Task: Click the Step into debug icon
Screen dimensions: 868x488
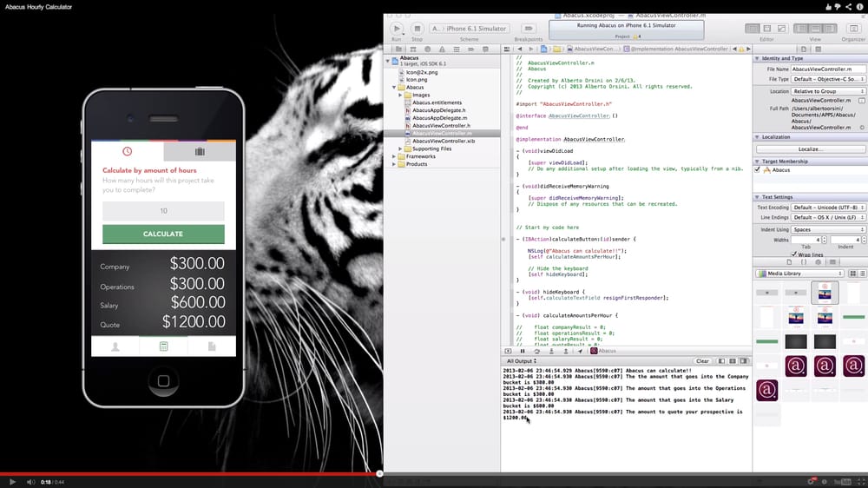Action: point(551,351)
